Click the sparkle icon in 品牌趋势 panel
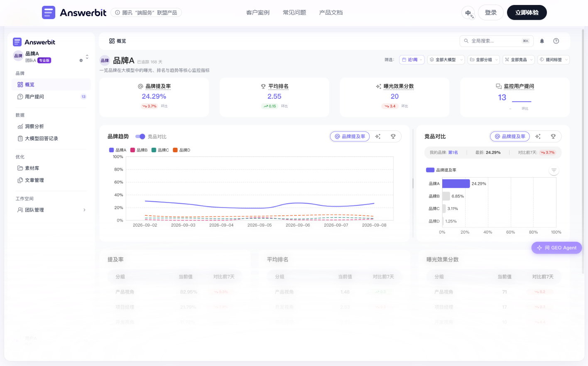The image size is (588, 366). [x=378, y=137]
